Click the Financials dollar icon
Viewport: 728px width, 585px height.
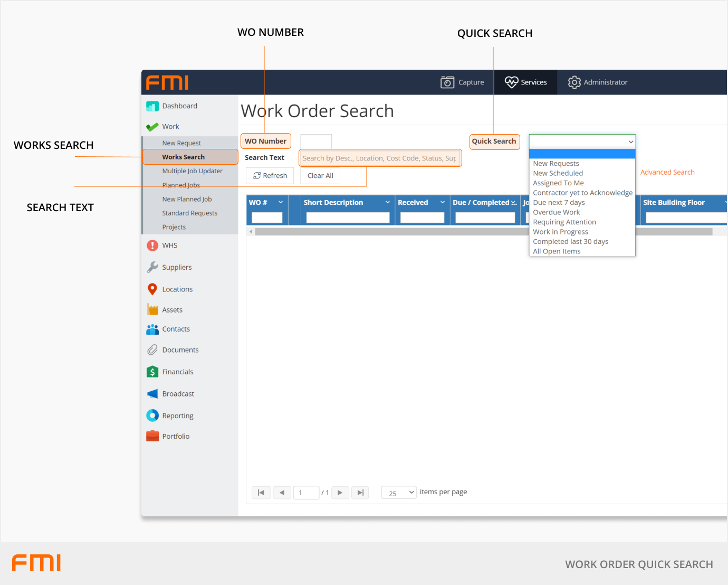pos(152,372)
